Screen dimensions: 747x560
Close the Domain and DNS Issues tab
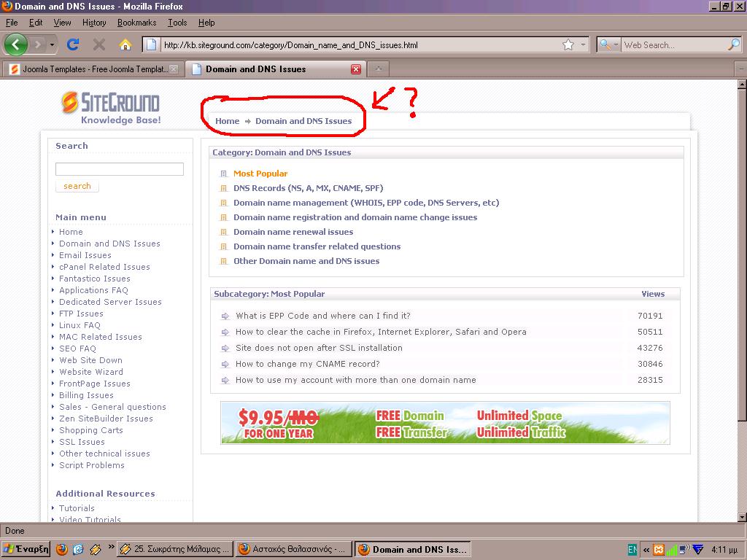click(355, 69)
